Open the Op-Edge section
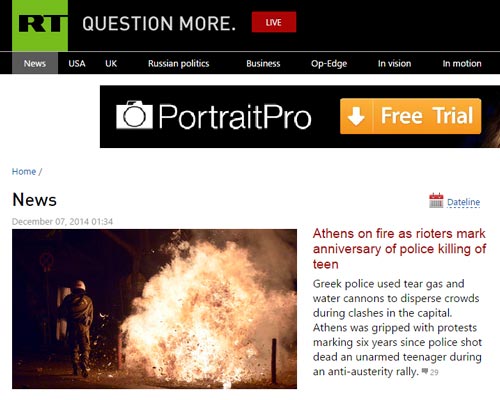 pyautogui.click(x=329, y=64)
